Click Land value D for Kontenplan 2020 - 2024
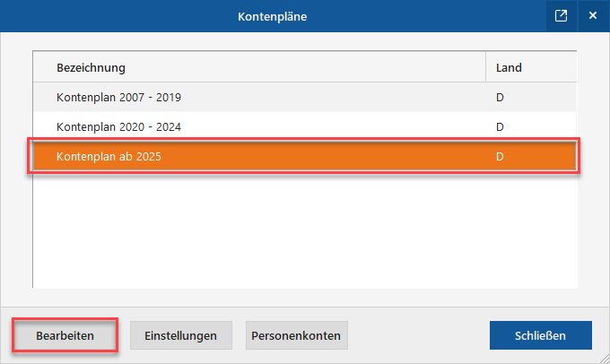 tap(500, 126)
